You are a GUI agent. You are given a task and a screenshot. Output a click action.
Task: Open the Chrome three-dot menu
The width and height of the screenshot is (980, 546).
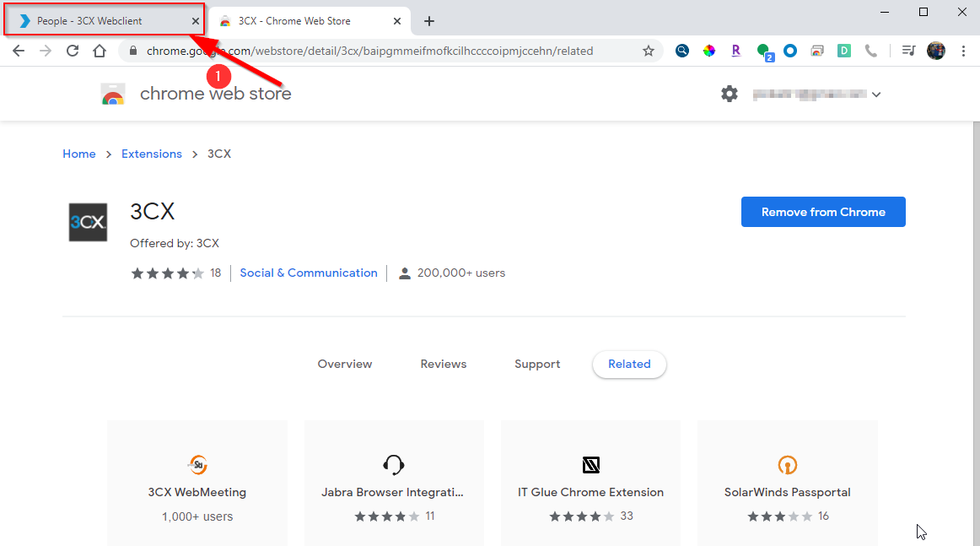pyautogui.click(x=963, y=51)
